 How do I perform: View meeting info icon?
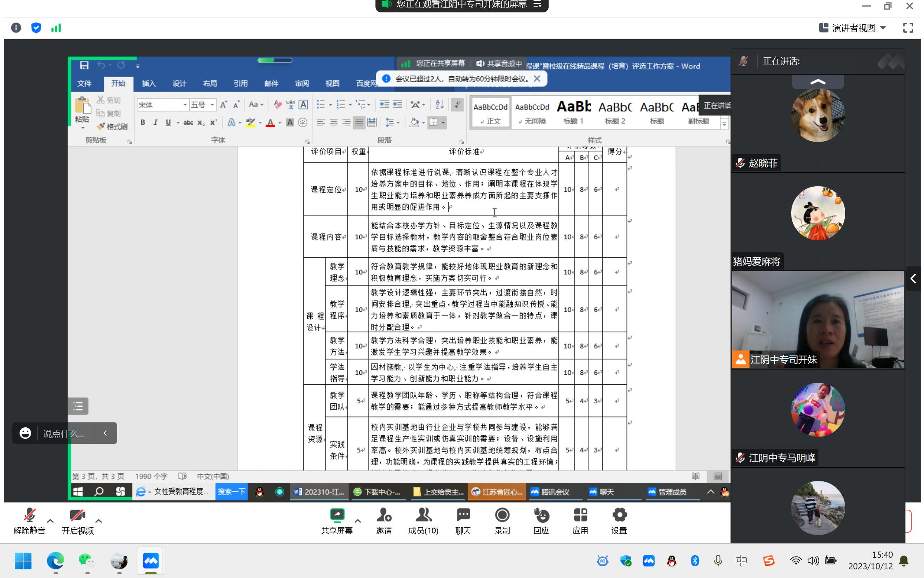tap(16, 28)
